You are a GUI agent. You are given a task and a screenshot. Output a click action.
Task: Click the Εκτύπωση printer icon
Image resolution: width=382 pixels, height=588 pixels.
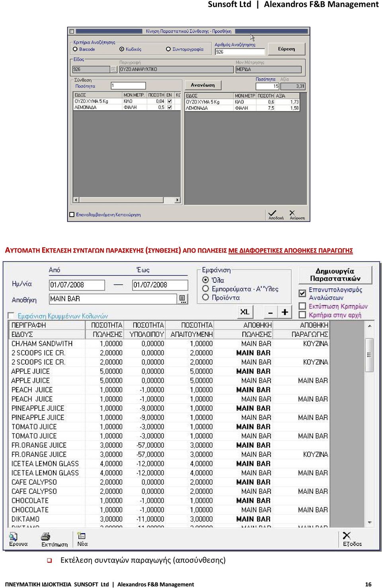tap(46, 537)
